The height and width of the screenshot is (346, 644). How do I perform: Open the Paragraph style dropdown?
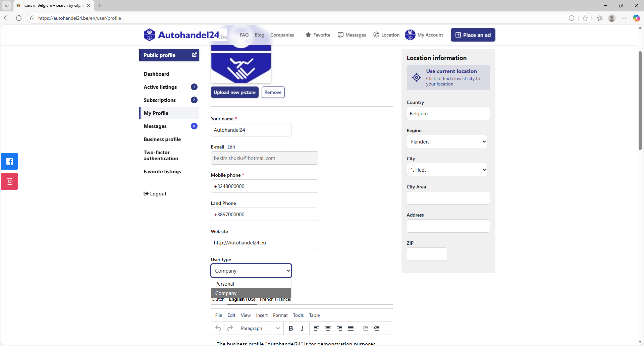pos(260,328)
